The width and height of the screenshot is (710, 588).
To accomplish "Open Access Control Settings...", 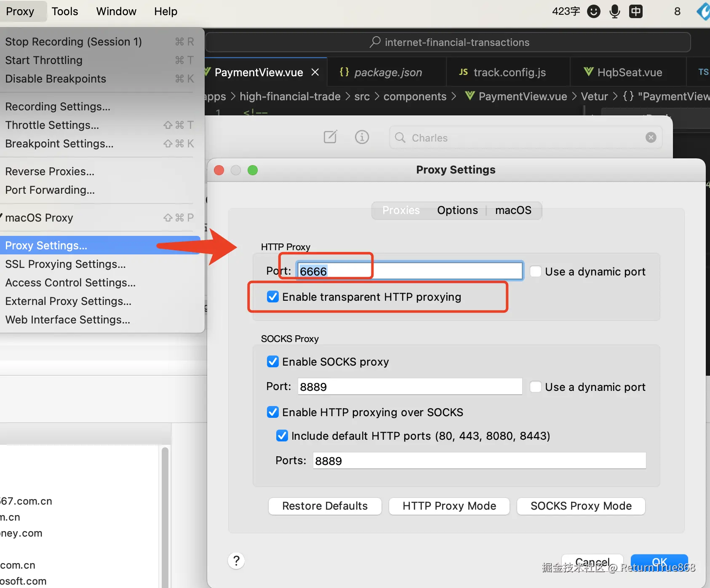I will (x=100, y=283).
